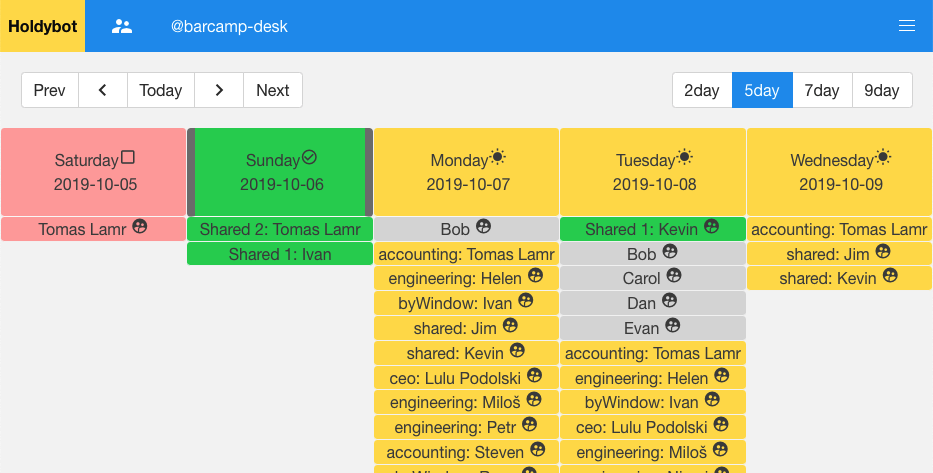Advance one day with right chevron
Viewport: 933px width, 473px height.
(x=219, y=90)
